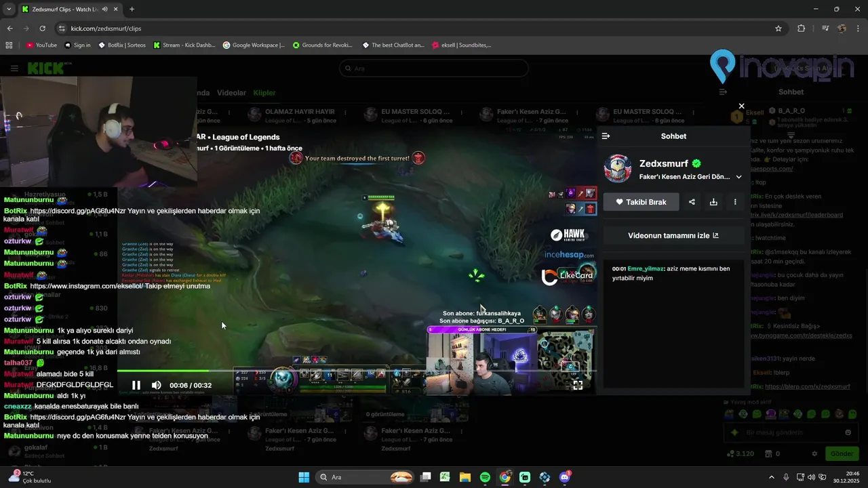868x488 pixels.
Task: Reload the current page
Action: click(x=42, y=28)
